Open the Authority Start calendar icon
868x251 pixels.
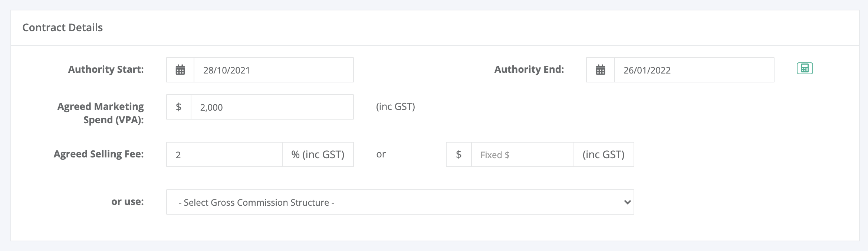point(180,70)
